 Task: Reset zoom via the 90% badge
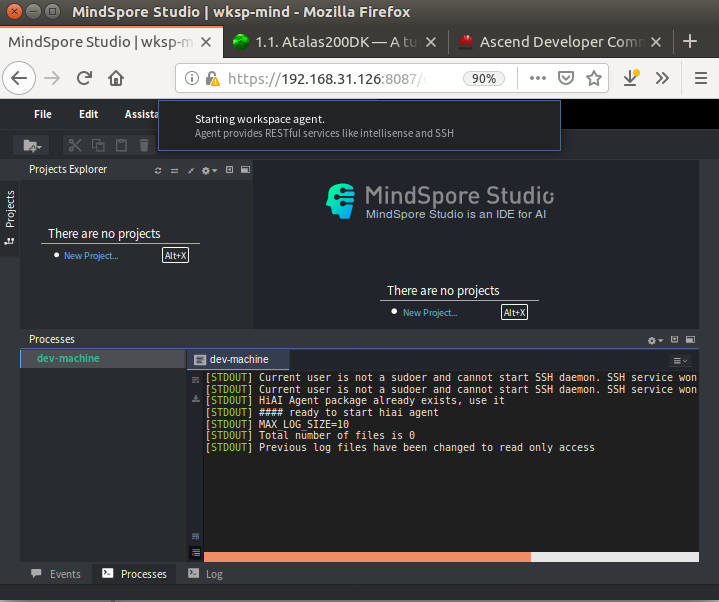point(484,79)
